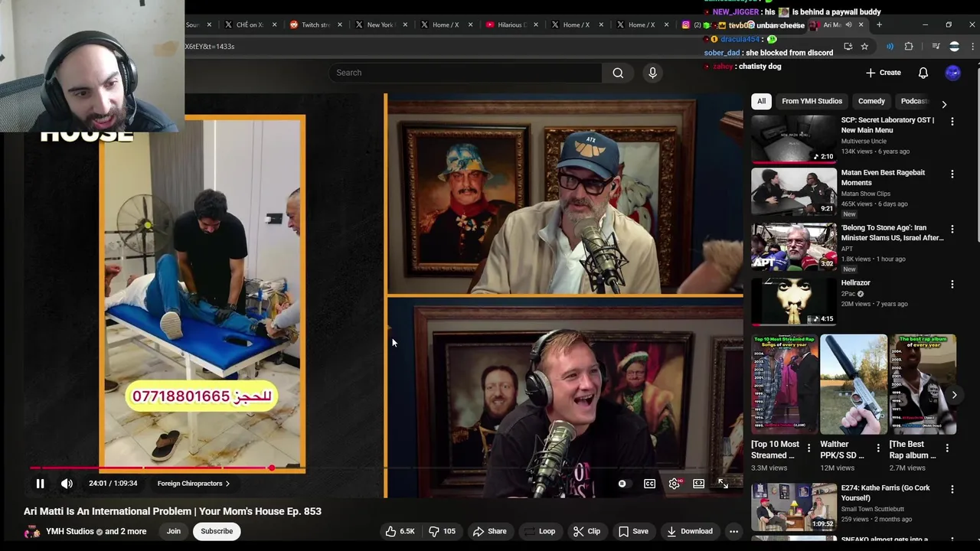The width and height of the screenshot is (980, 551).
Task: Switch to theater mode view
Action: tap(698, 484)
